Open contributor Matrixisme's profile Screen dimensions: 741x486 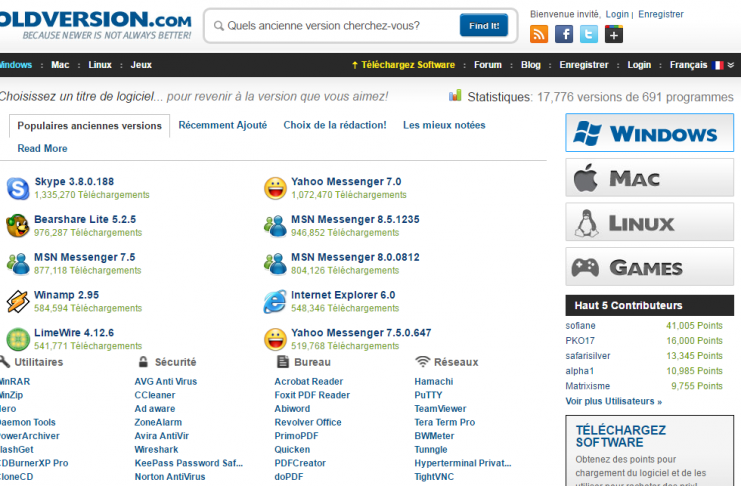tap(587, 386)
